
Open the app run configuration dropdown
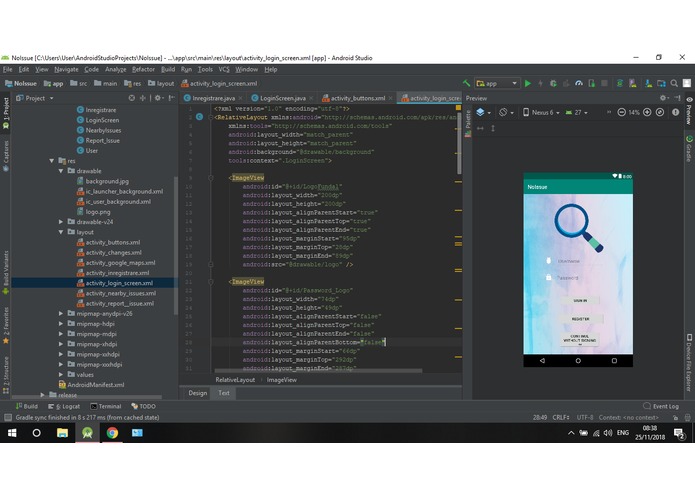click(496, 83)
